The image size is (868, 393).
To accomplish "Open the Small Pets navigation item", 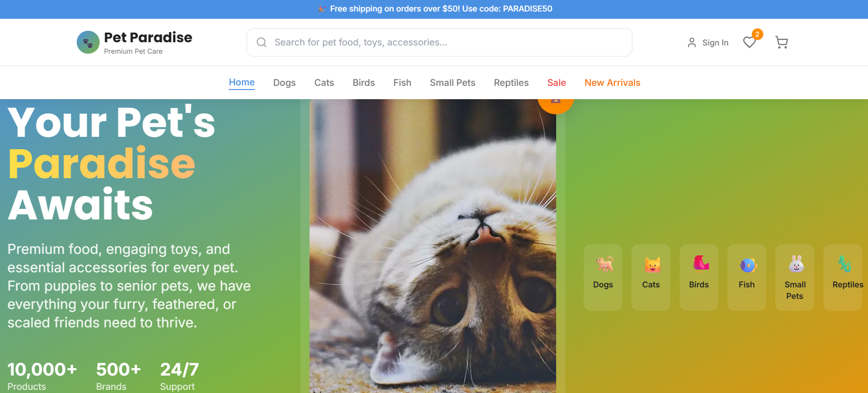I will pos(452,83).
